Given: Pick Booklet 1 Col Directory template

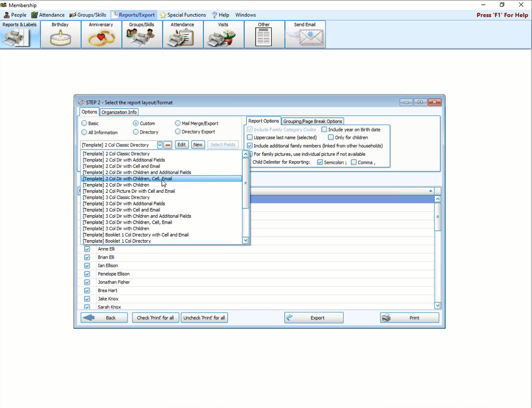Looking at the screenshot, I should coord(117,241).
